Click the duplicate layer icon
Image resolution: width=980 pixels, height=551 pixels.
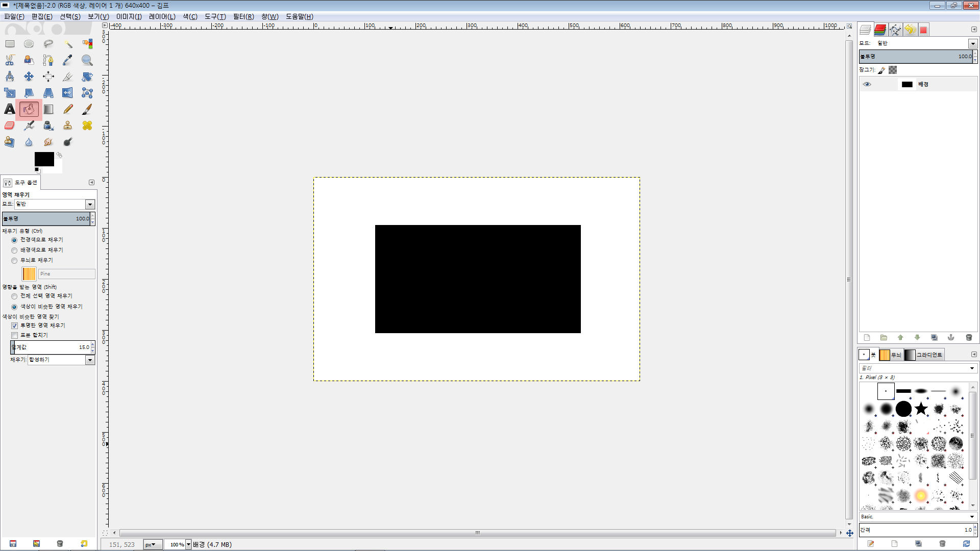coord(934,338)
